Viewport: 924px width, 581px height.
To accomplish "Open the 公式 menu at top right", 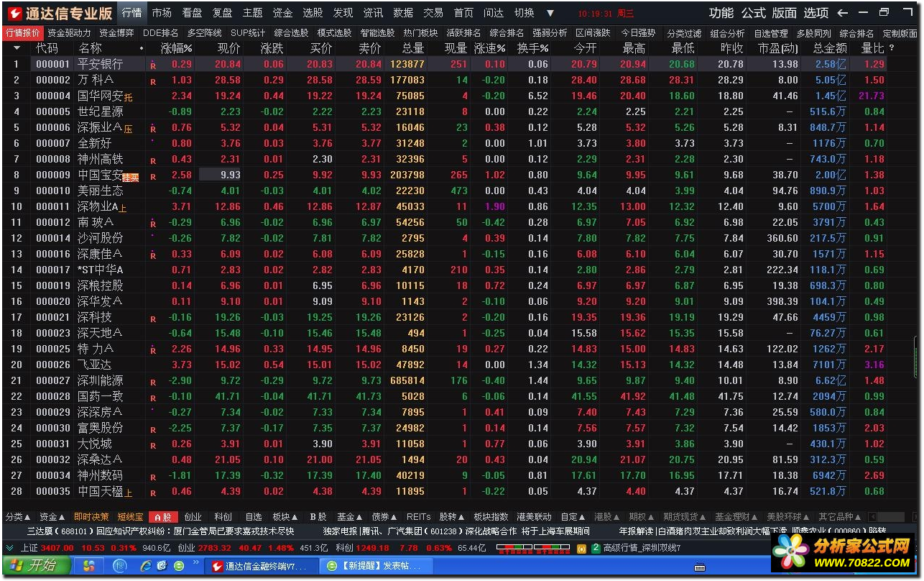I will tap(753, 13).
